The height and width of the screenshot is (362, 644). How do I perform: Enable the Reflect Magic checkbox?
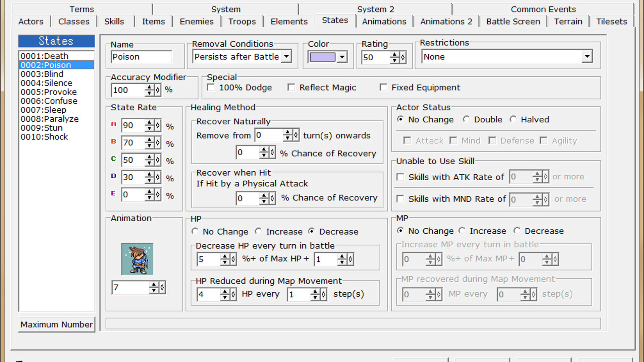(291, 87)
